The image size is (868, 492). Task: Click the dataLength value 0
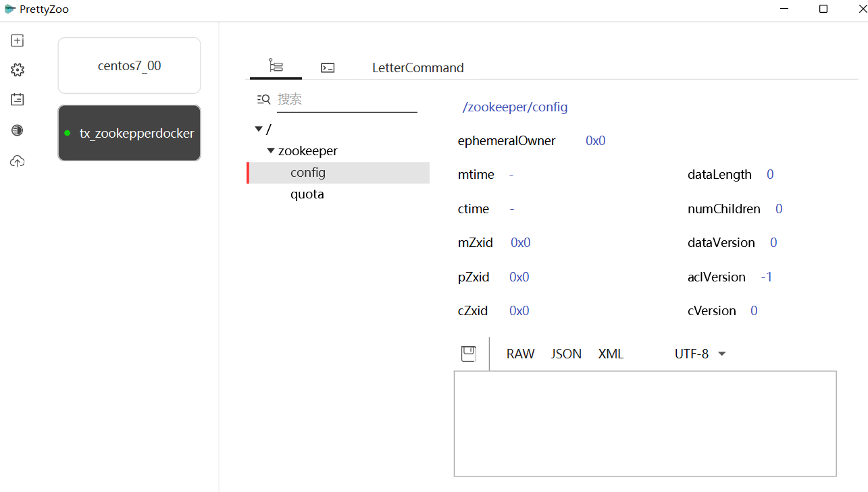pos(770,175)
